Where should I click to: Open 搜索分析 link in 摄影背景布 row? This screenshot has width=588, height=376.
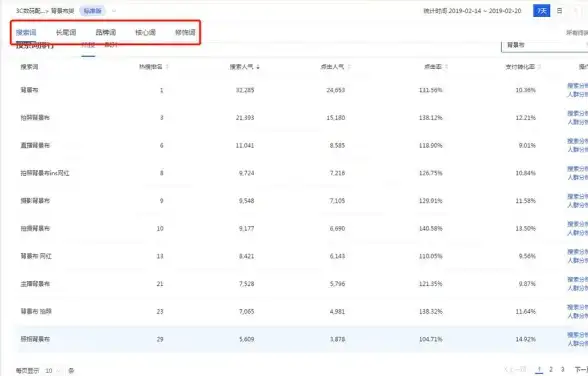tap(578, 196)
